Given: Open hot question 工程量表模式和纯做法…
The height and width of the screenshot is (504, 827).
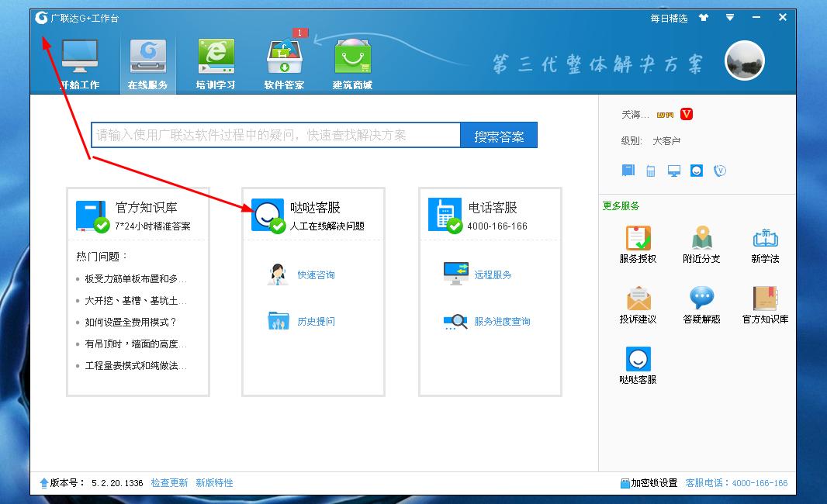Looking at the screenshot, I should point(135,365).
